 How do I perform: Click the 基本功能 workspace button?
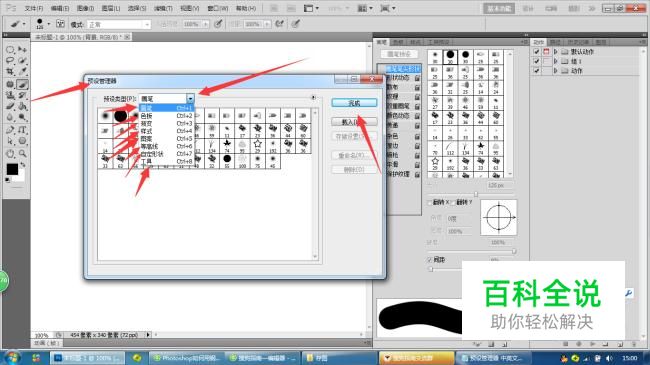tap(499, 8)
